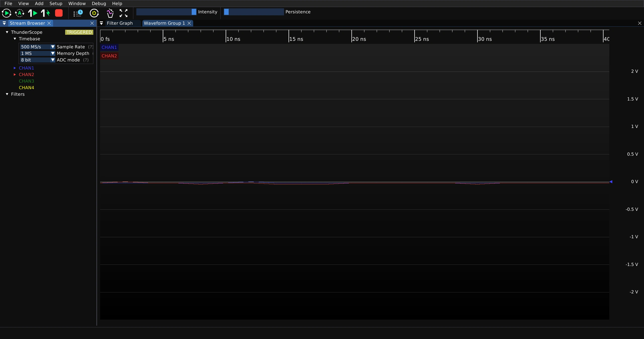Close the Stream Browser tab with its X
644x339 pixels.
[49, 23]
